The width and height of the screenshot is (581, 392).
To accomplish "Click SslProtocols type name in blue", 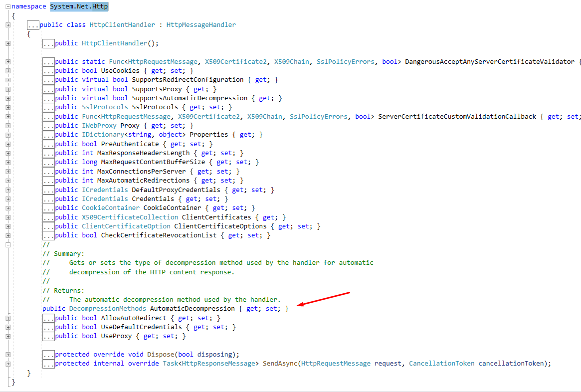I will click(105, 107).
